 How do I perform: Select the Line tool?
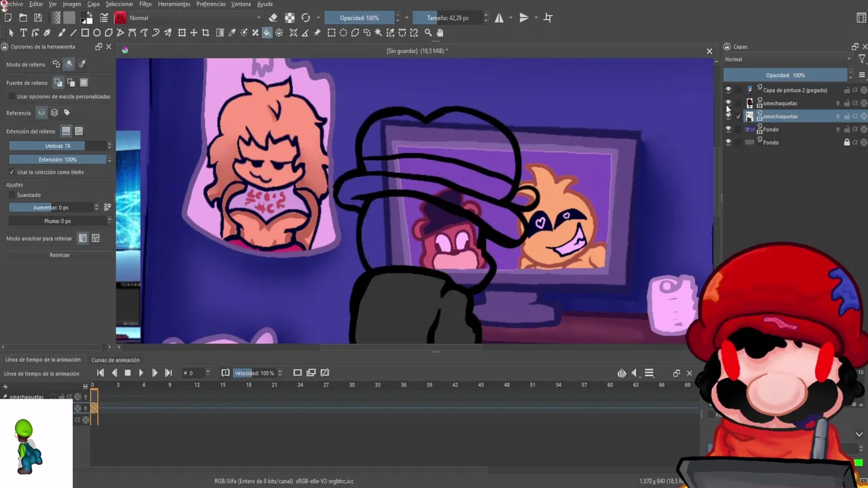coord(73,33)
